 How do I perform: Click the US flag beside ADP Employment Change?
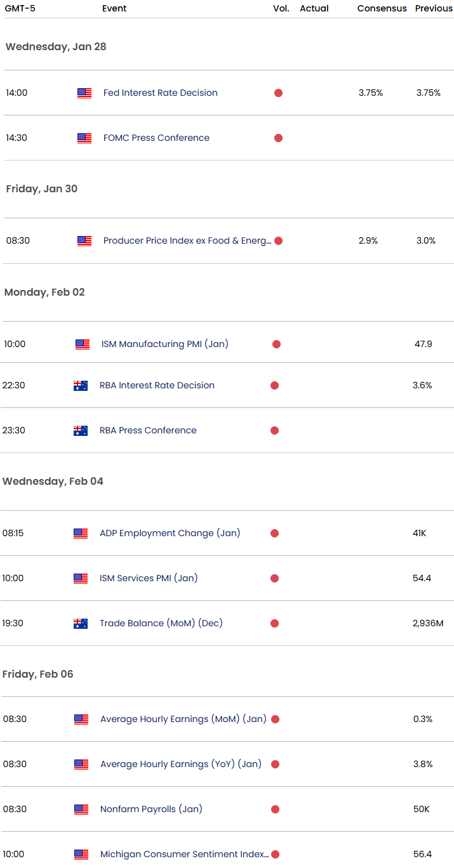[81, 534]
